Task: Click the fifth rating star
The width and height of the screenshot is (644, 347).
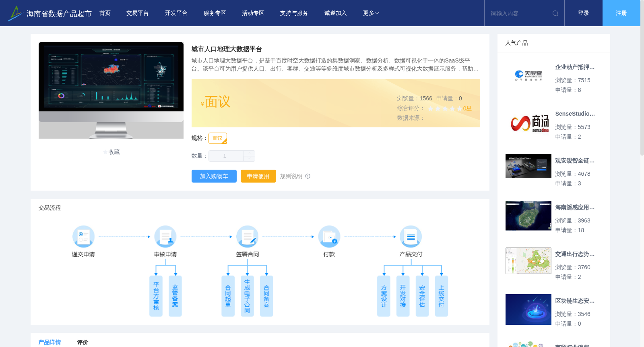Action: click(460, 108)
